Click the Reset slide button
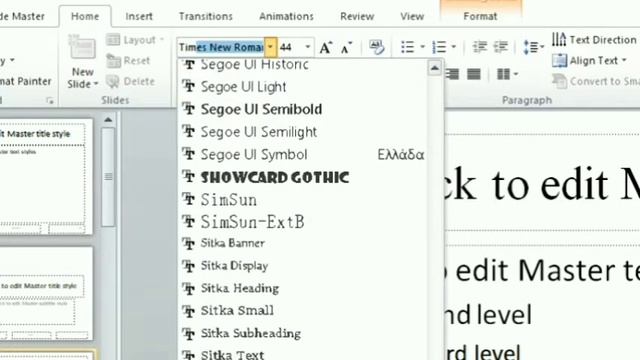This screenshot has height=360, width=640. [x=128, y=61]
